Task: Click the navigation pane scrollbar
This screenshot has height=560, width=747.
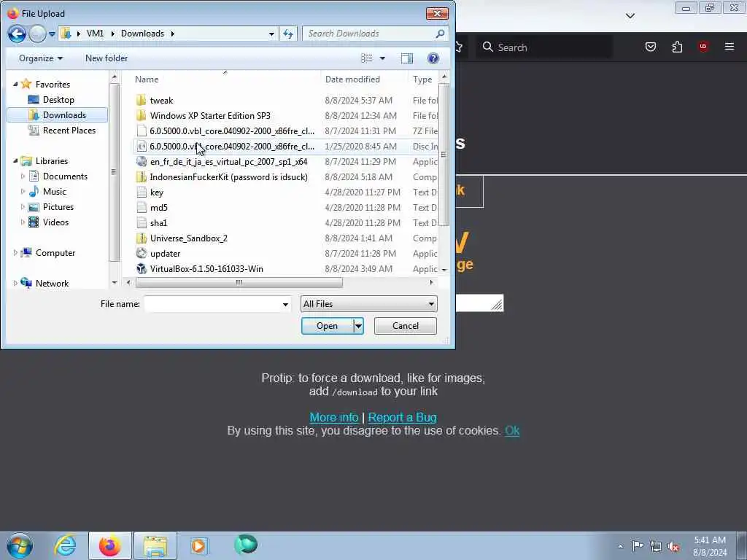Action: pos(114,172)
